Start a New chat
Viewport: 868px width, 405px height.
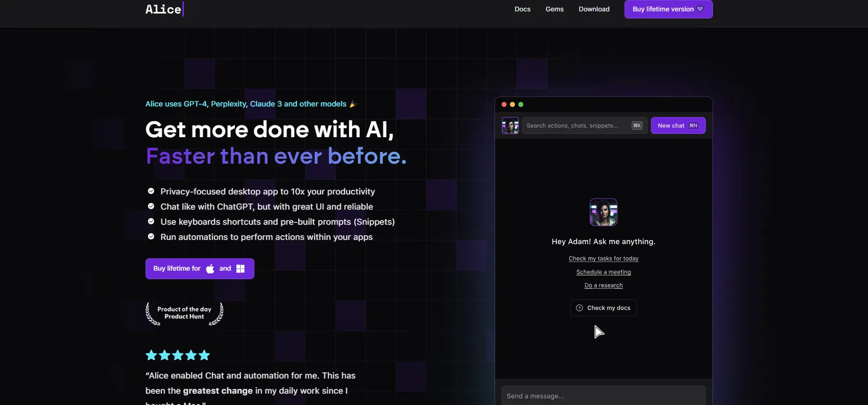pyautogui.click(x=678, y=126)
